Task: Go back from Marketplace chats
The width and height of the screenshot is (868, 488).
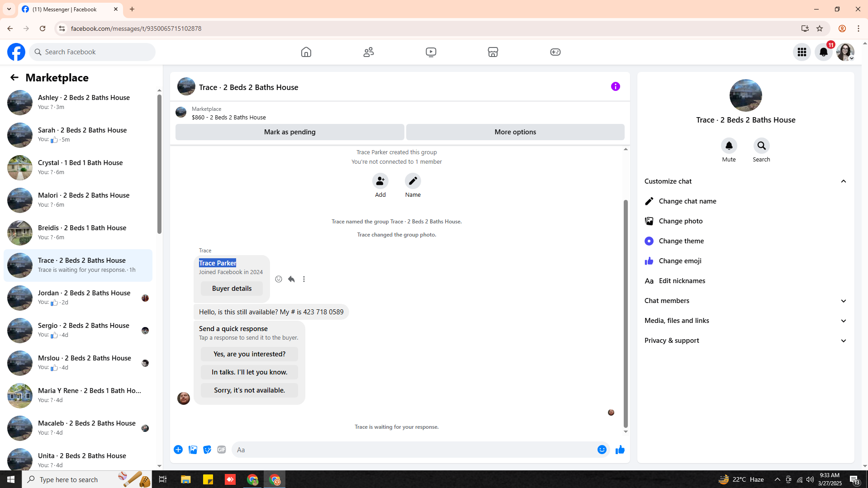Action: (14, 78)
